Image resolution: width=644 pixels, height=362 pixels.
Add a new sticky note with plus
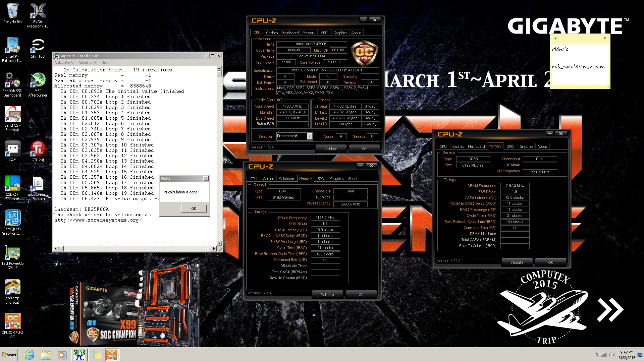(556, 38)
